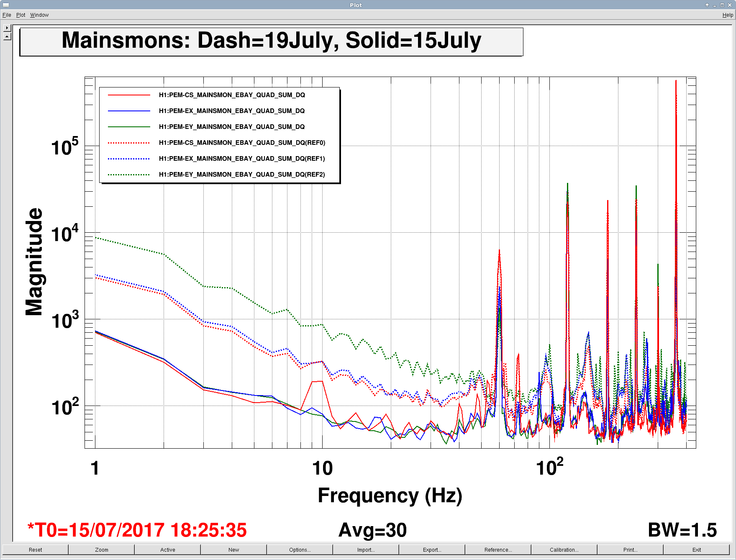Open the Plot menu

(x=21, y=15)
